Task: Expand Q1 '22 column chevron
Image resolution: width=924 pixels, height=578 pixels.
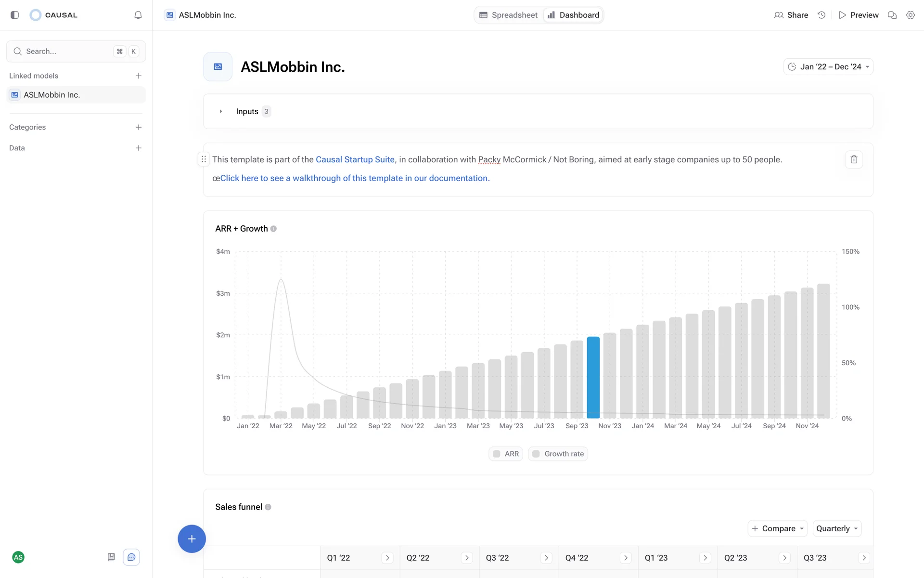Action: [387, 558]
